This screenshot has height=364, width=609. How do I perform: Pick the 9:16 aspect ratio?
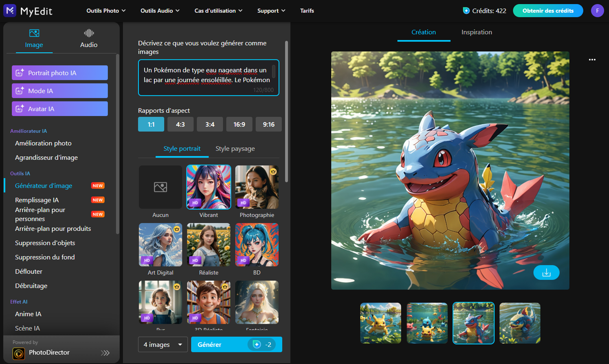coord(268,124)
